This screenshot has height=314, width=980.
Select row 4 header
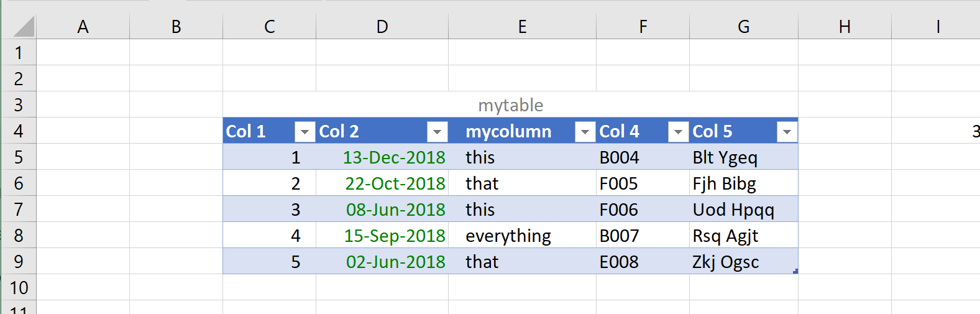(x=19, y=131)
